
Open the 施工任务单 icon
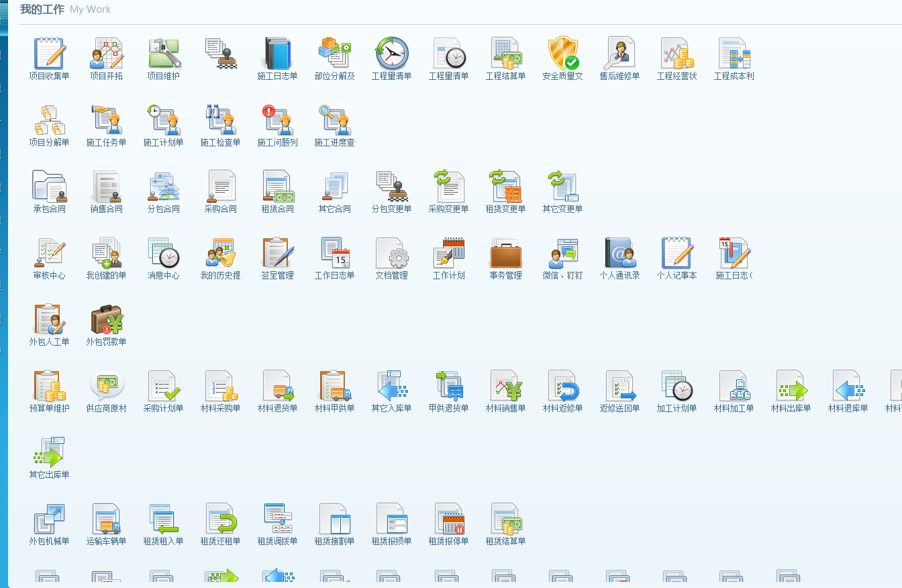[x=106, y=120]
